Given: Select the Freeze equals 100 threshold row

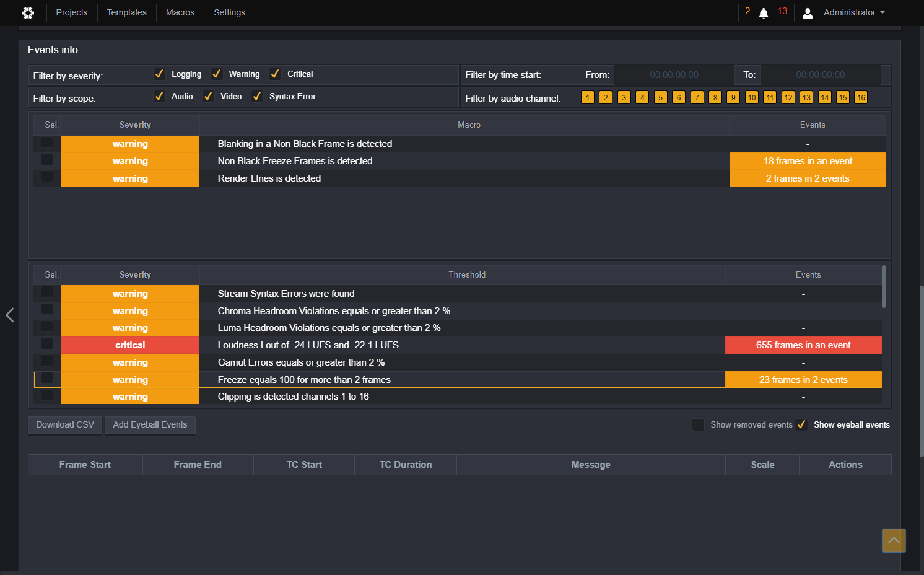Looking at the screenshot, I should tap(458, 380).
